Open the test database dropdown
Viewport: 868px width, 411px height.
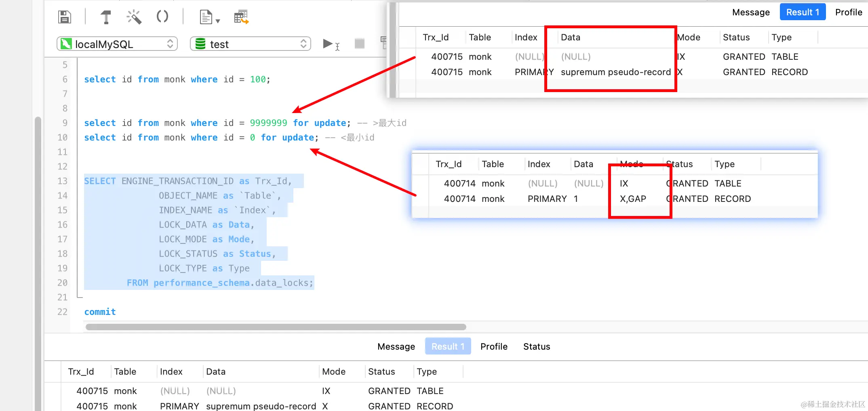point(250,44)
